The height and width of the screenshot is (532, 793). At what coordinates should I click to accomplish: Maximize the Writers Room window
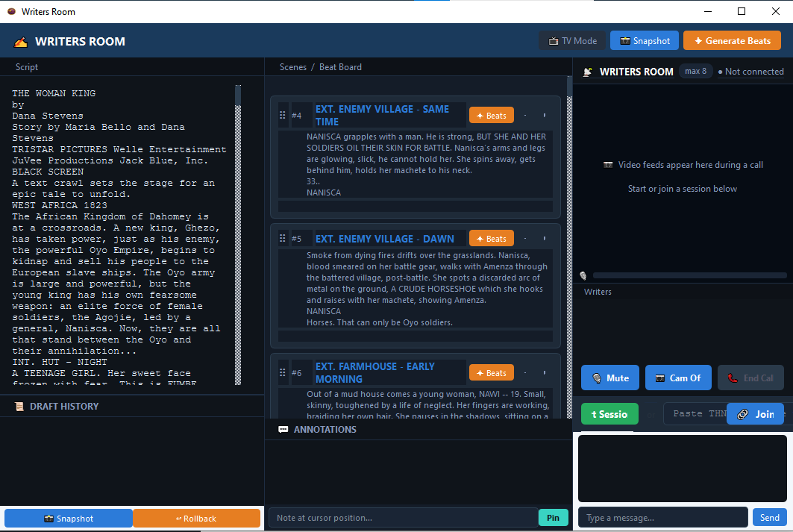point(742,11)
